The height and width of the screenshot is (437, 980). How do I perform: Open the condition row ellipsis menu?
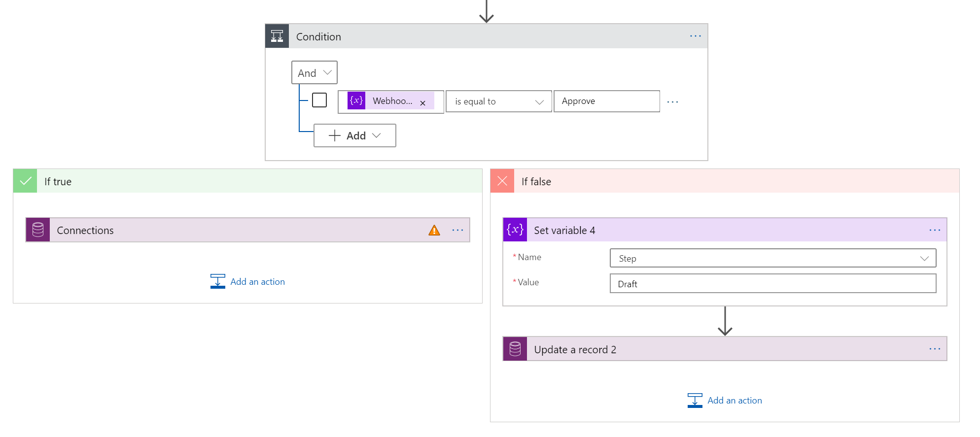click(672, 102)
